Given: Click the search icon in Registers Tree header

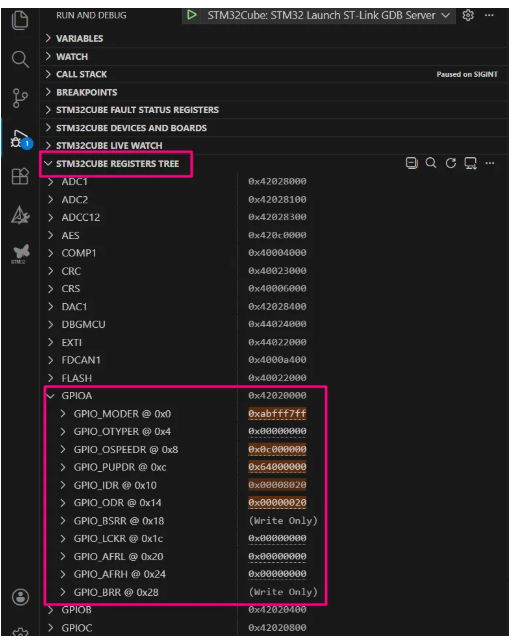Looking at the screenshot, I should pyautogui.click(x=431, y=163).
